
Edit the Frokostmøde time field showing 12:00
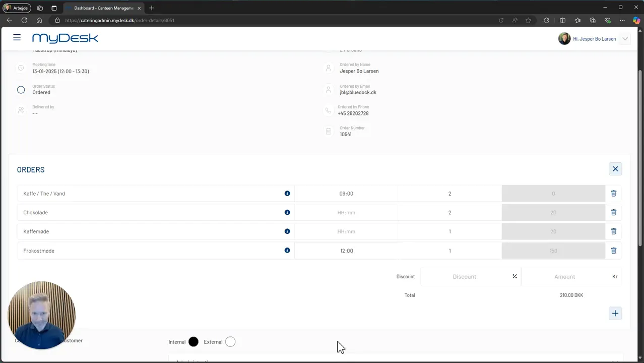pyautogui.click(x=346, y=251)
